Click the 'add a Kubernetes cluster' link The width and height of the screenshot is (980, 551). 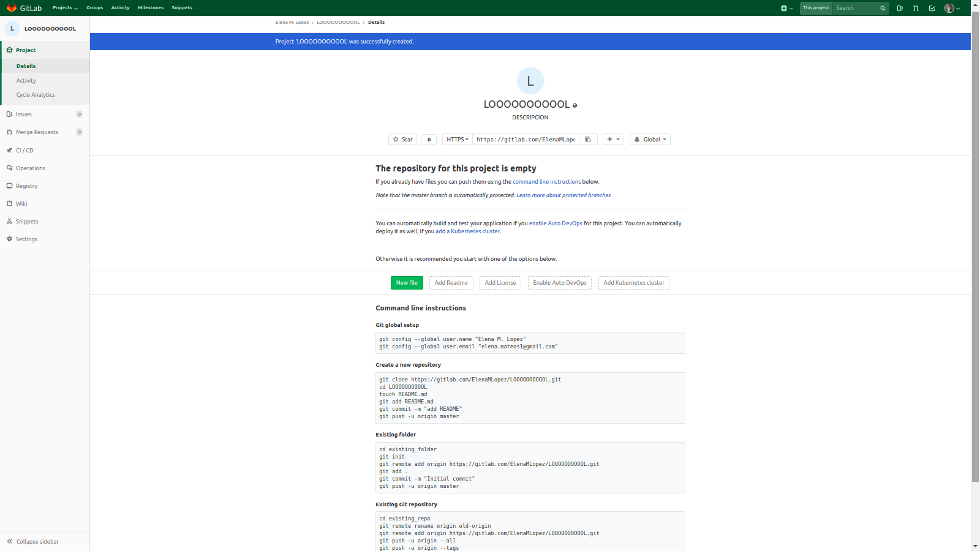468,231
